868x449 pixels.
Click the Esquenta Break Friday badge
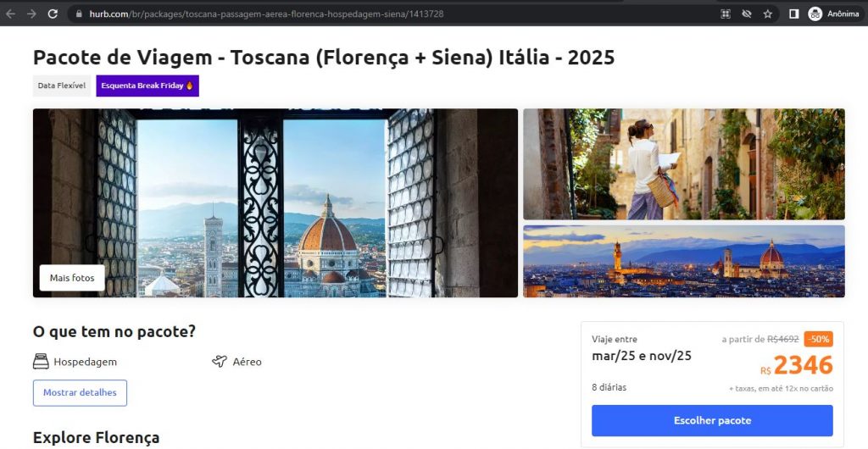tap(147, 86)
